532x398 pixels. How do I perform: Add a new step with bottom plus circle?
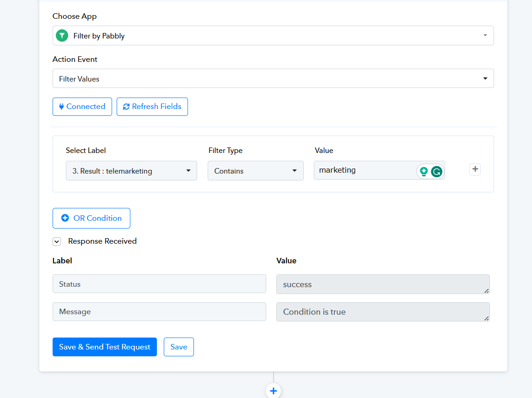(273, 391)
